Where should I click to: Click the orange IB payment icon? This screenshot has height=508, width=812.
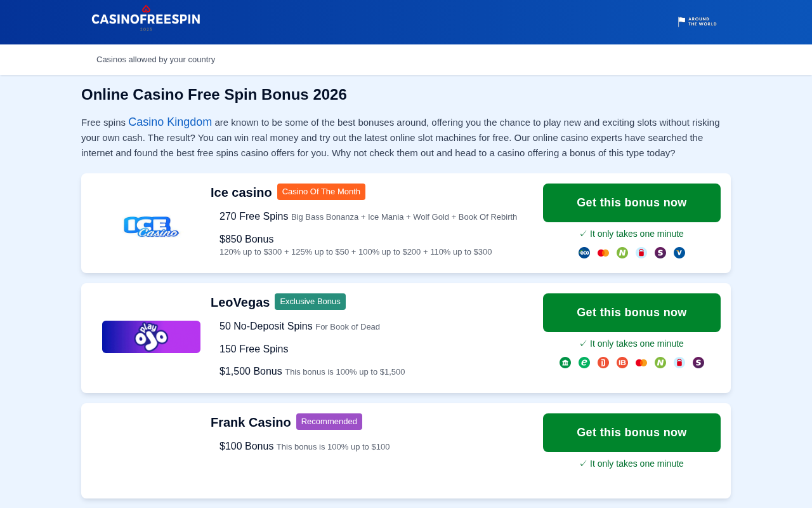click(x=622, y=363)
